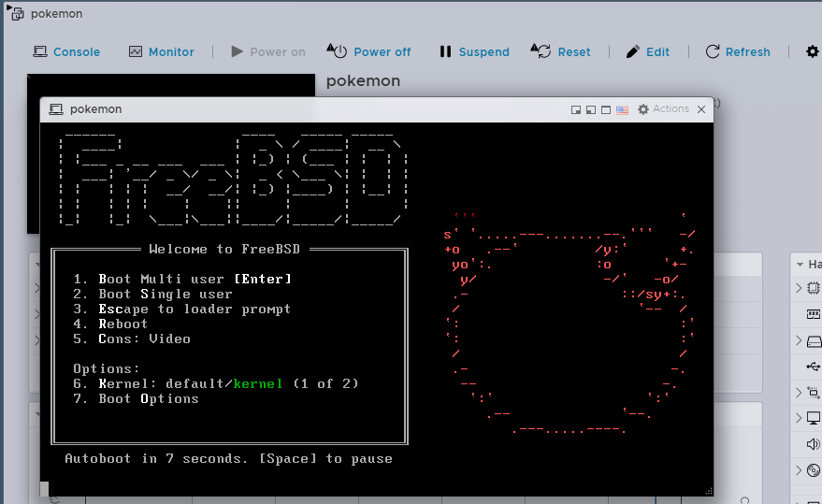Click the Edit pencil icon
The width and height of the screenshot is (822, 504).
(633, 51)
